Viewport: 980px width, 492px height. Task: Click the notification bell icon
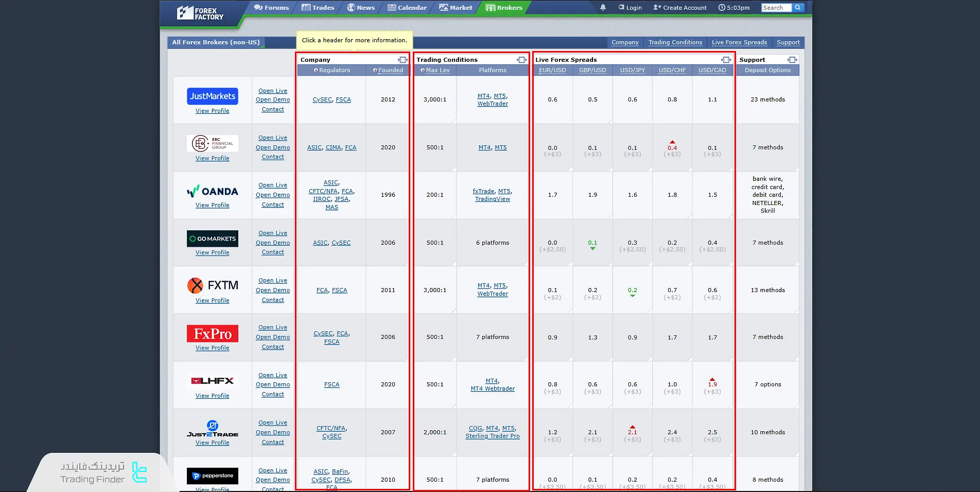pyautogui.click(x=603, y=8)
